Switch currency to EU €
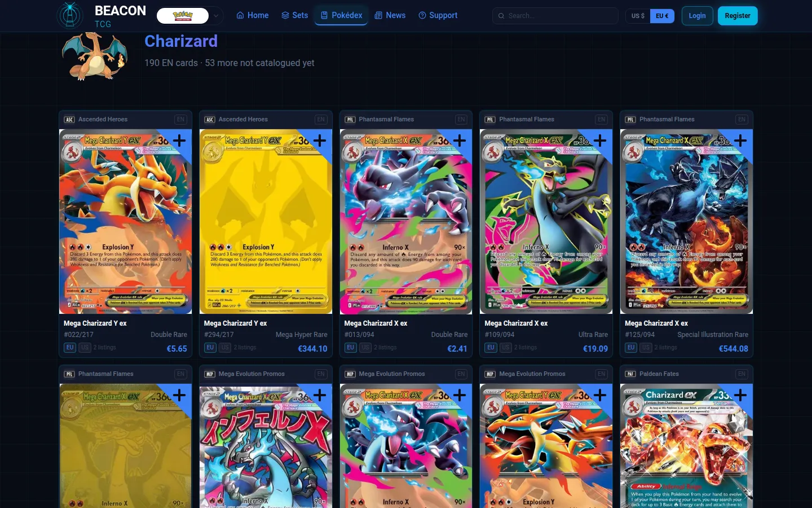The image size is (812, 508). (662, 16)
